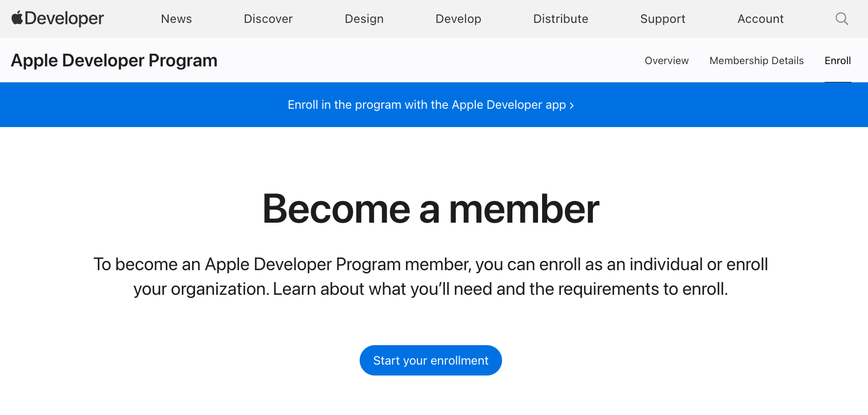This screenshot has height=415, width=868.
Task: Go to the Distribute page
Action: click(560, 18)
